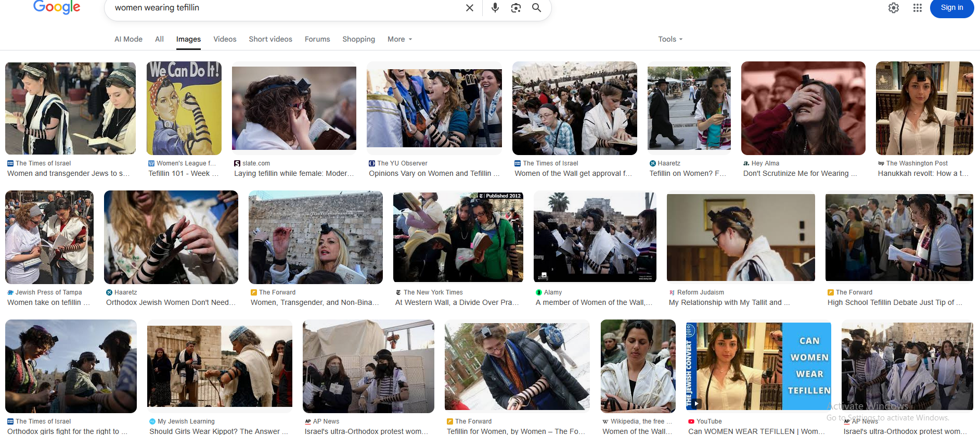Screen dimensions: 980x435
Task: Click 'High School Tefillin Debate' link
Action: pos(895,302)
